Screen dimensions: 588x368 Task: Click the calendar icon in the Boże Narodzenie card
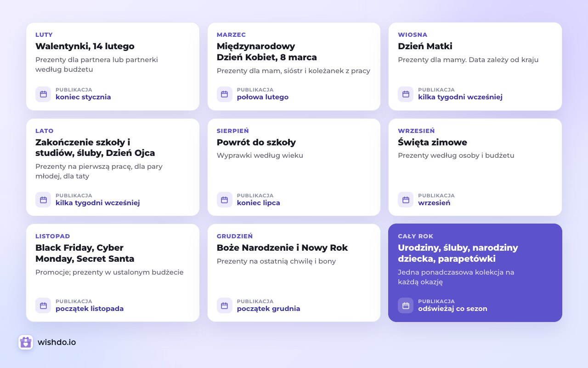225,305
